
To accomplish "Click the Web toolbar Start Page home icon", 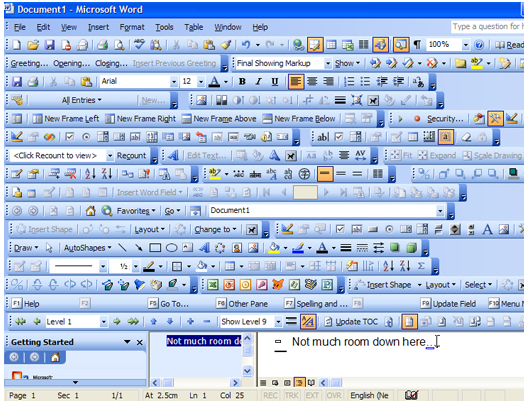I will 90,211.
